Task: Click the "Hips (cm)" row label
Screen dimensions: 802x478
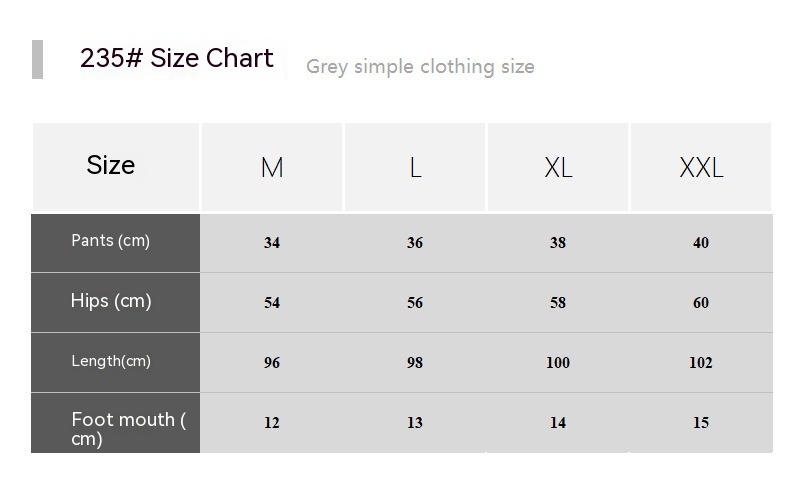Action: (111, 301)
